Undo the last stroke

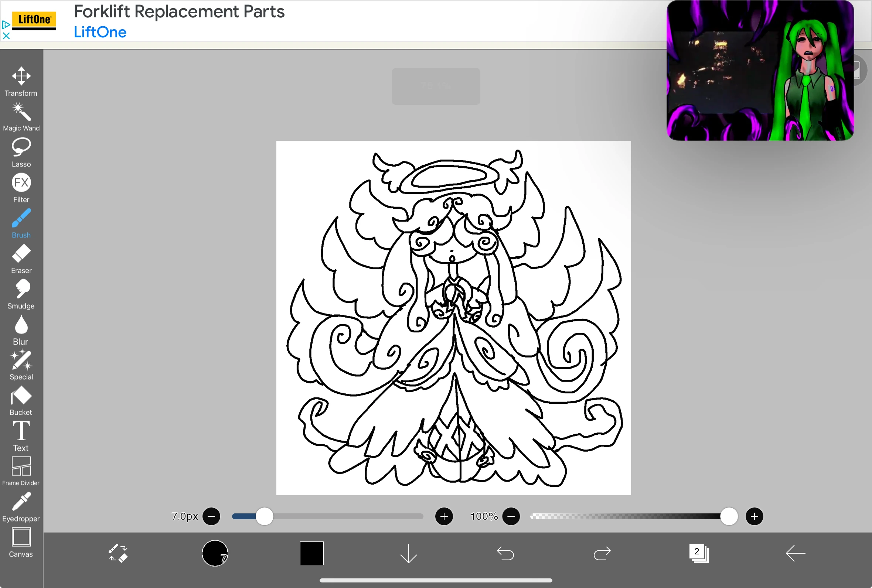pos(504,553)
